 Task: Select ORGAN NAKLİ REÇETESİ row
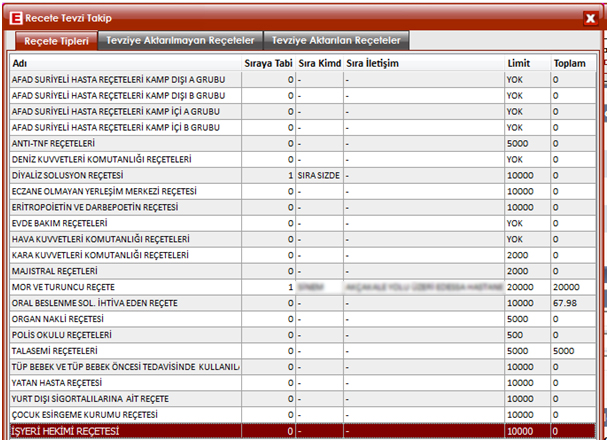click(x=303, y=319)
